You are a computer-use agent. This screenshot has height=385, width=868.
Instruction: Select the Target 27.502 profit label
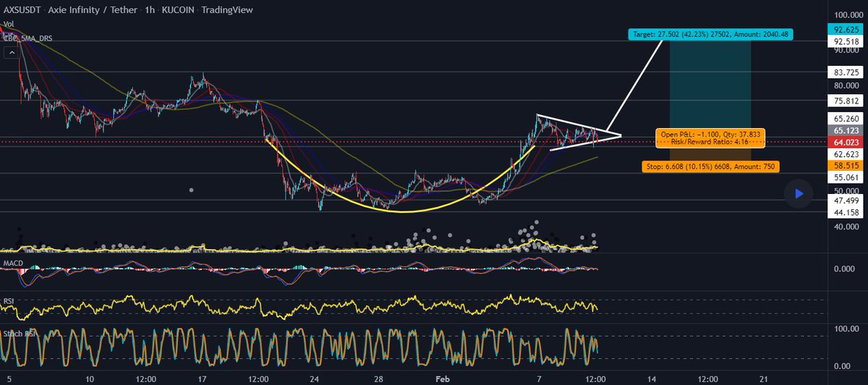click(711, 33)
